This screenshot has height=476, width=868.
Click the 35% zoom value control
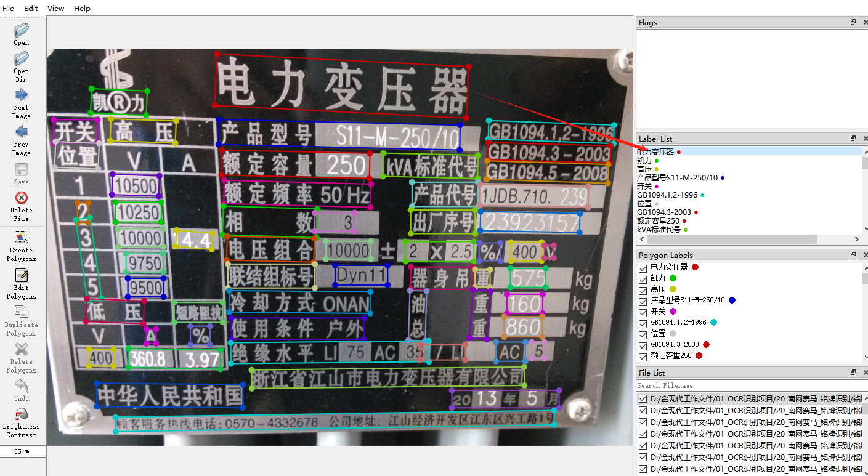point(22,451)
